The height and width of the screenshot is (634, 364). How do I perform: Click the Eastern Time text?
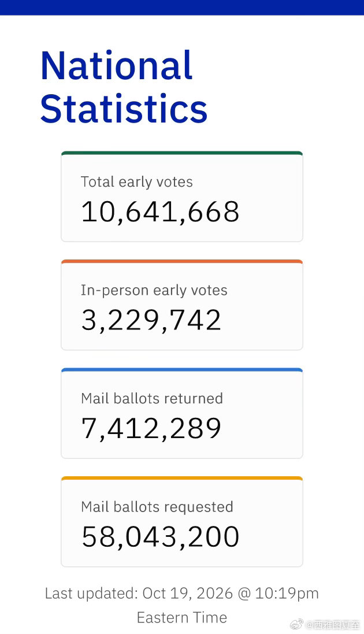pyautogui.click(x=182, y=618)
